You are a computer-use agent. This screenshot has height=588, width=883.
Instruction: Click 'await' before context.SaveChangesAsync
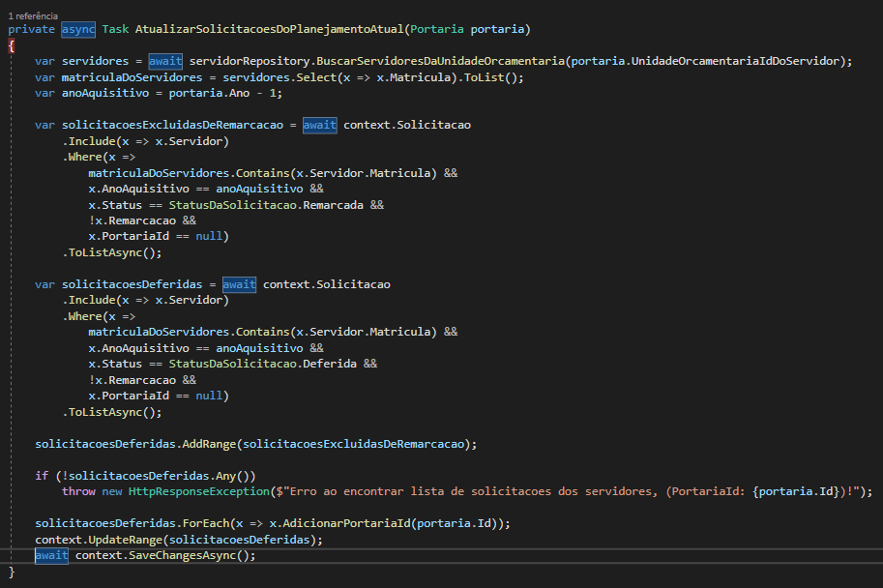point(52,555)
